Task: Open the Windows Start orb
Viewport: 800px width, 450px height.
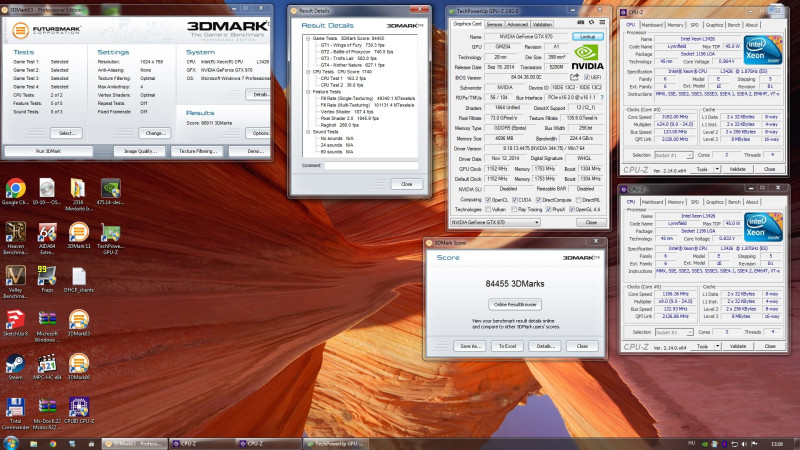Action: 11,443
